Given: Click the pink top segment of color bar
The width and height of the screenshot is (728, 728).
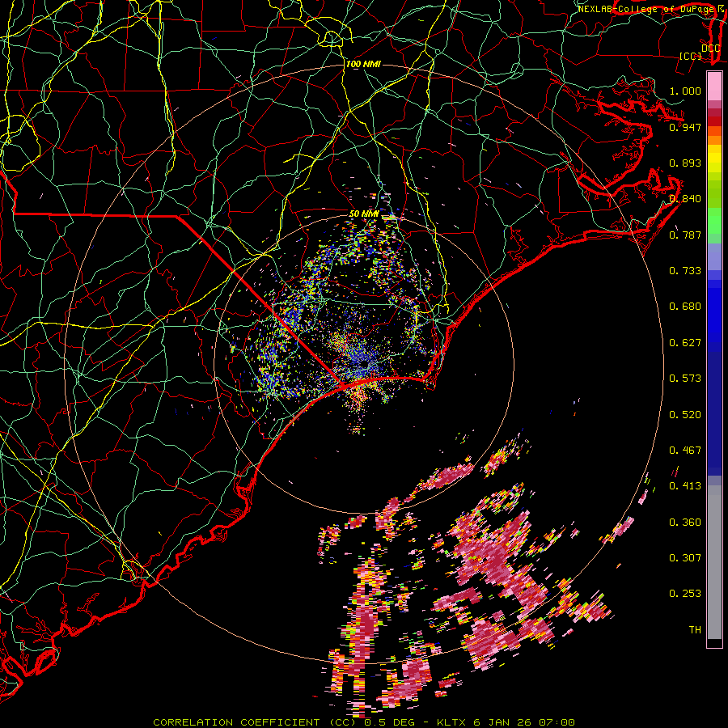Looking at the screenshot, I should pyautogui.click(x=714, y=87).
